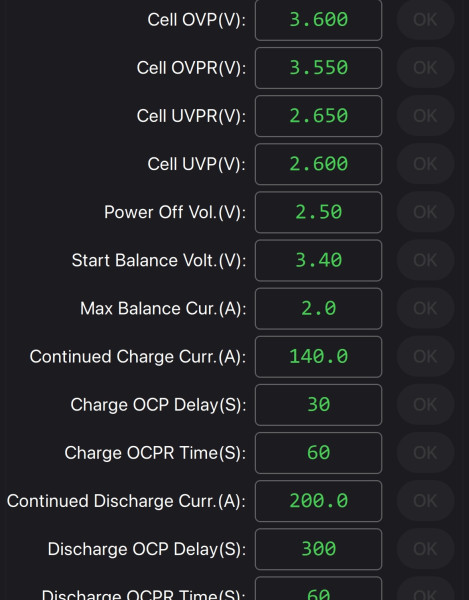
Task: Focus the Max Balance Cur.(A) input
Action: point(318,309)
